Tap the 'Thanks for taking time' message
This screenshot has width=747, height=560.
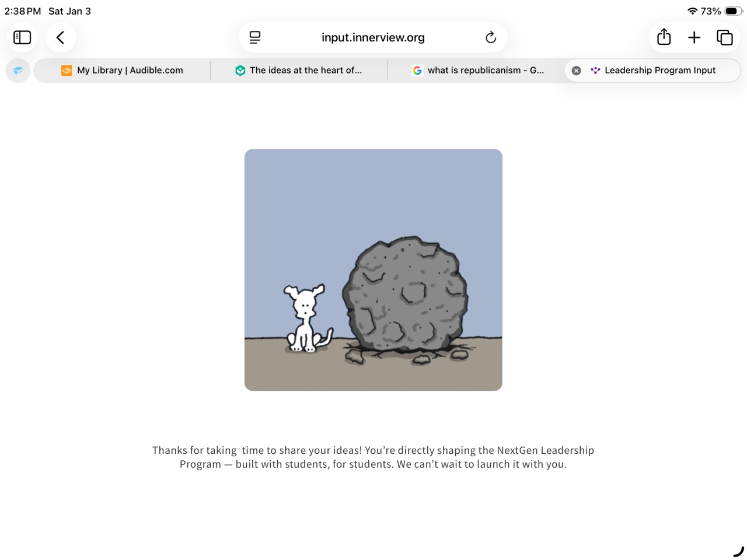click(x=373, y=457)
